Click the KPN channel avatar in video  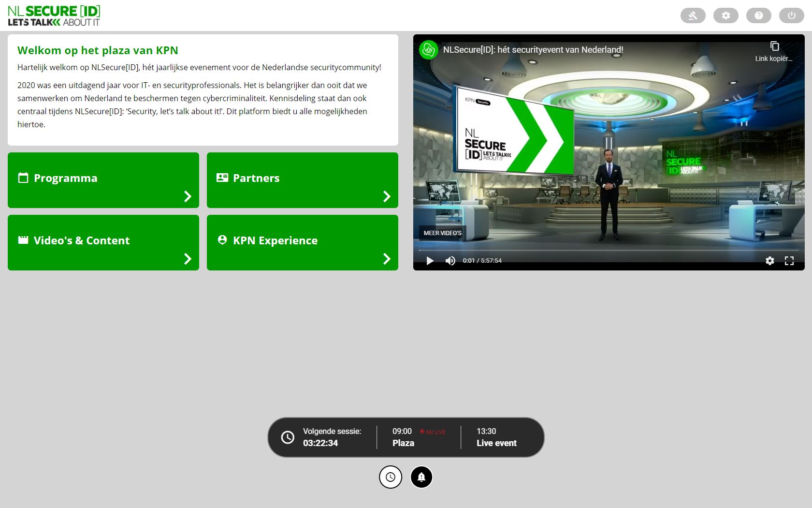coord(428,50)
